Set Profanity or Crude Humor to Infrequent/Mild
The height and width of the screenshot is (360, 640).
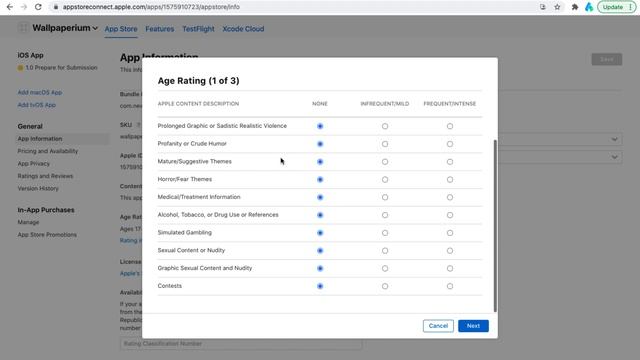pos(385,144)
